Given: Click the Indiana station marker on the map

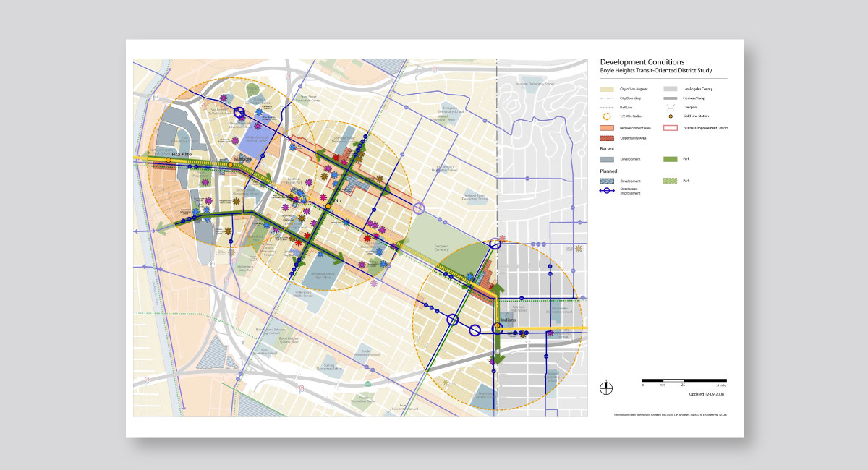Looking at the screenshot, I should point(497,325).
